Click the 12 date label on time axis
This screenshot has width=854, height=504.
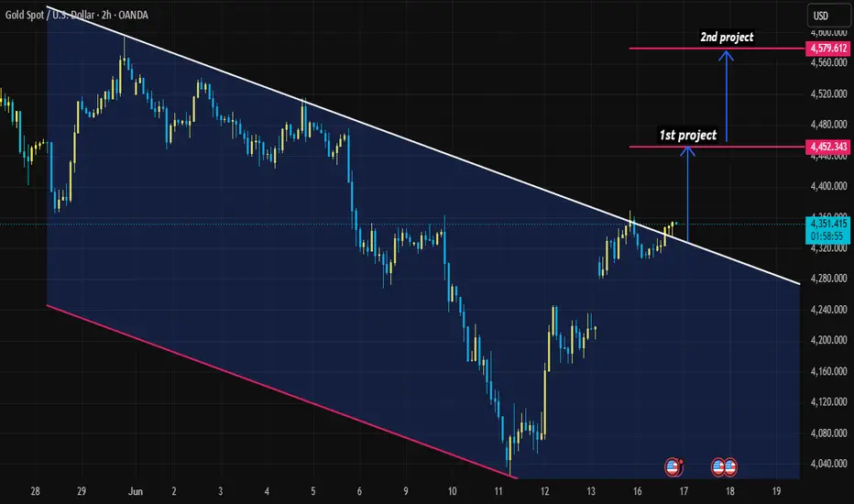click(544, 491)
